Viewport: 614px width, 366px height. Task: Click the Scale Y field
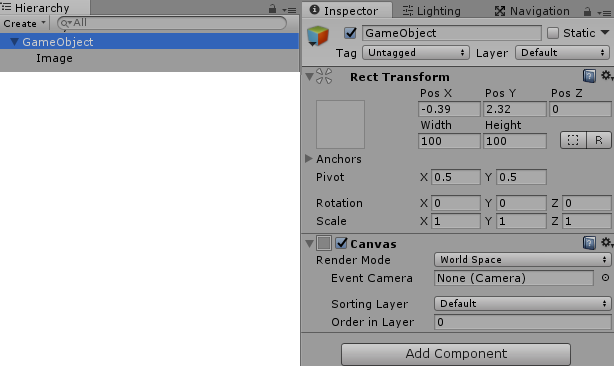[x=521, y=221]
